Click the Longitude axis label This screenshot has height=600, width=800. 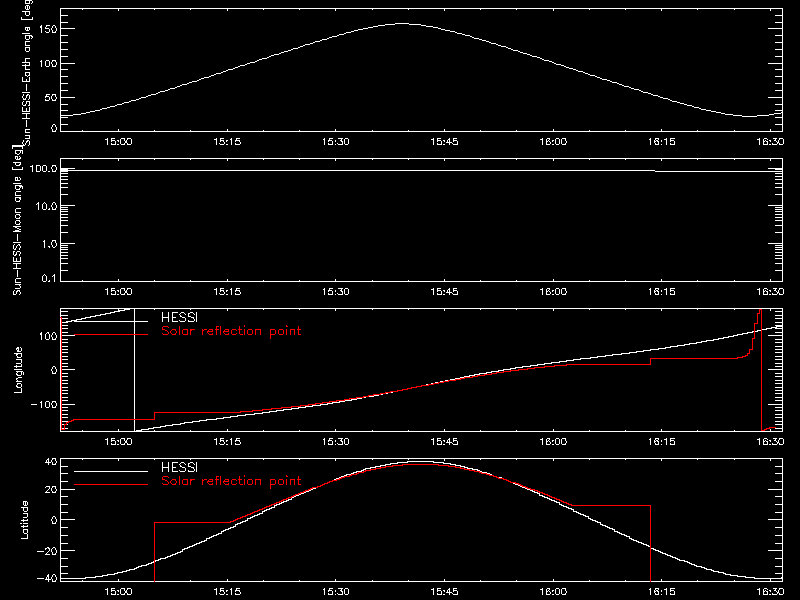[x=18, y=370]
